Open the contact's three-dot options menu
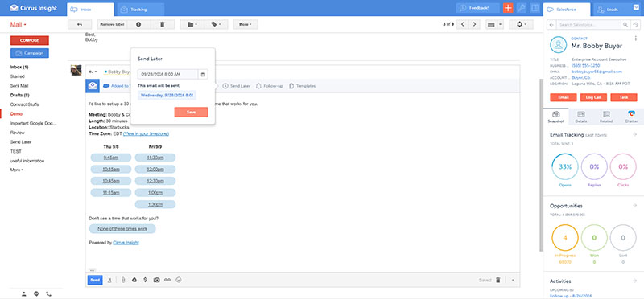 click(x=636, y=38)
